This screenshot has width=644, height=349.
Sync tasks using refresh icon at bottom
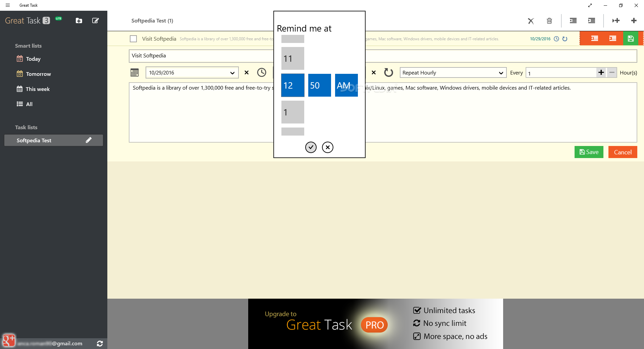point(100,343)
